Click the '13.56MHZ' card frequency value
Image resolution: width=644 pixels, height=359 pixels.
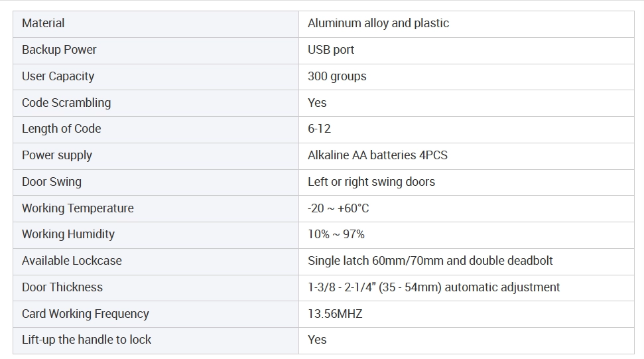[335, 314]
